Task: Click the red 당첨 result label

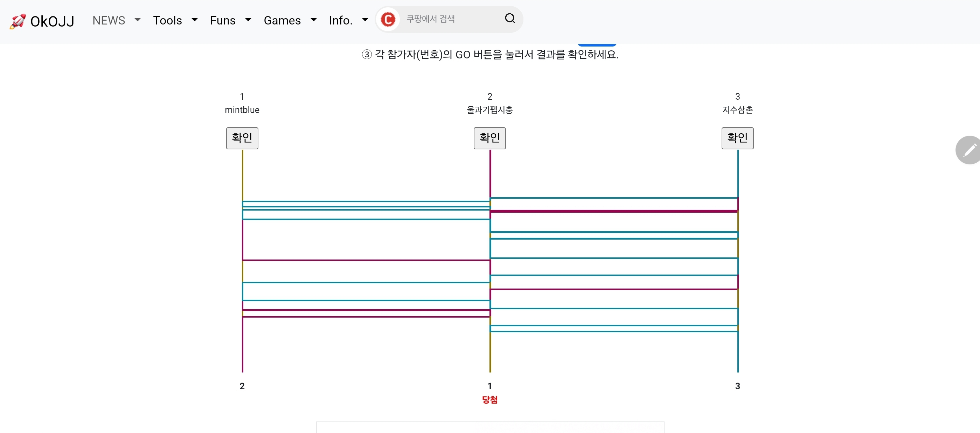Action: point(489,399)
